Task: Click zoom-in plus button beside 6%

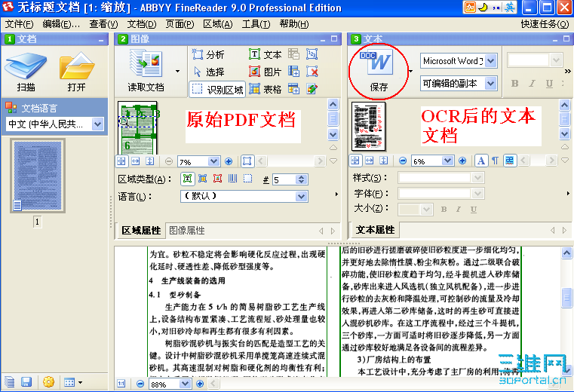Action: 462,161
